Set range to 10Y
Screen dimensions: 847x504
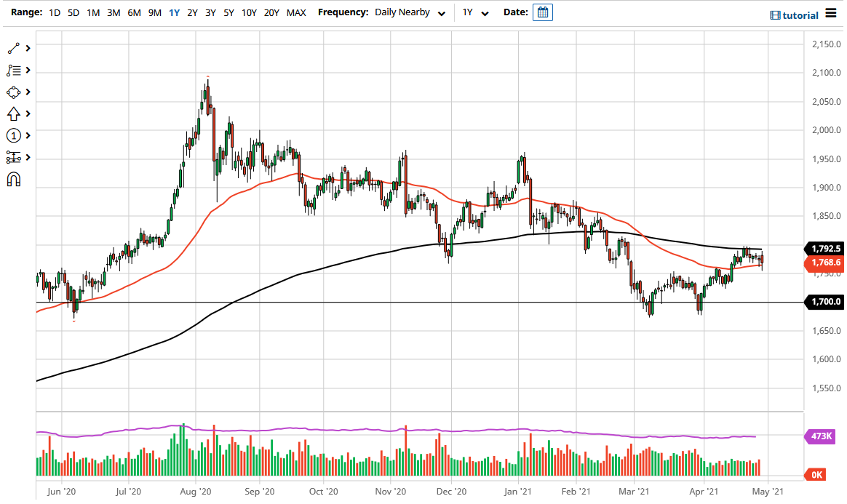coord(249,12)
